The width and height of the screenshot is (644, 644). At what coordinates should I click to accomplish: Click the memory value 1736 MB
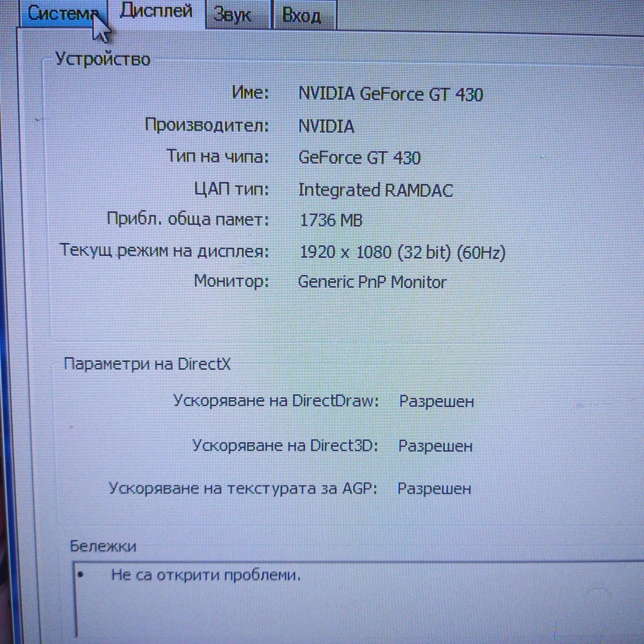331,220
